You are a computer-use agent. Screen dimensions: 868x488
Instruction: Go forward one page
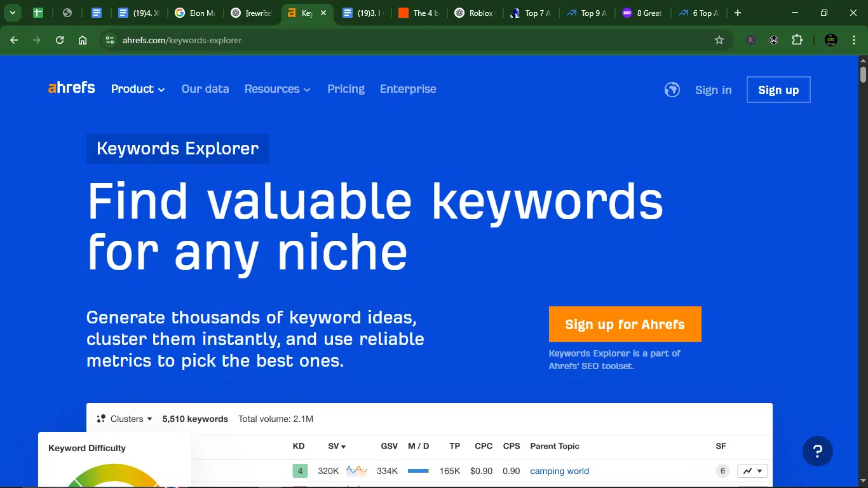[37, 40]
